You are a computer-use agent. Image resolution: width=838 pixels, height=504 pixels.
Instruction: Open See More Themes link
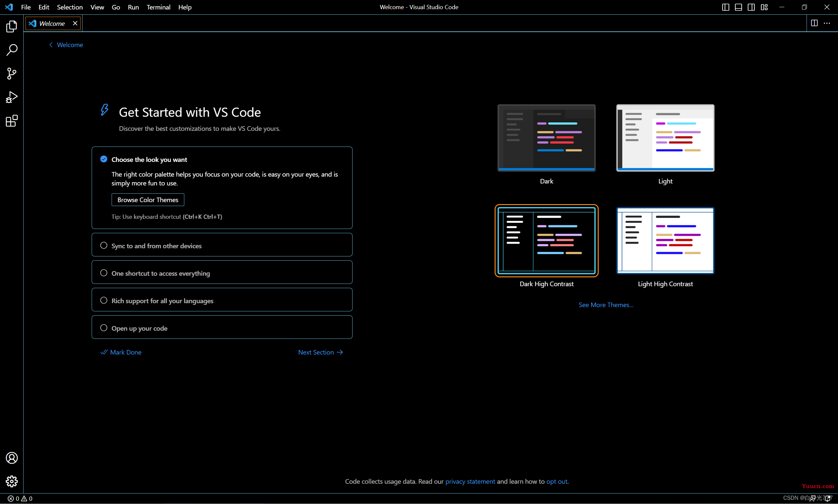point(606,305)
